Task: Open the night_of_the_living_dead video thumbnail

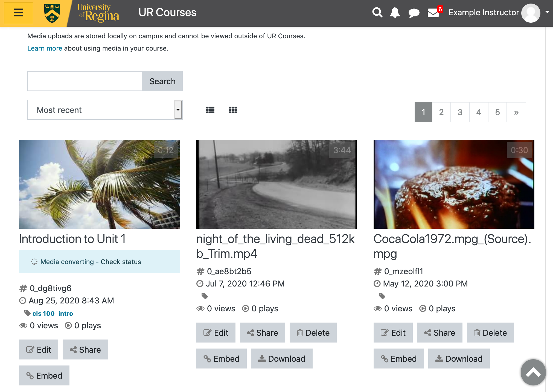Action: tap(276, 184)
